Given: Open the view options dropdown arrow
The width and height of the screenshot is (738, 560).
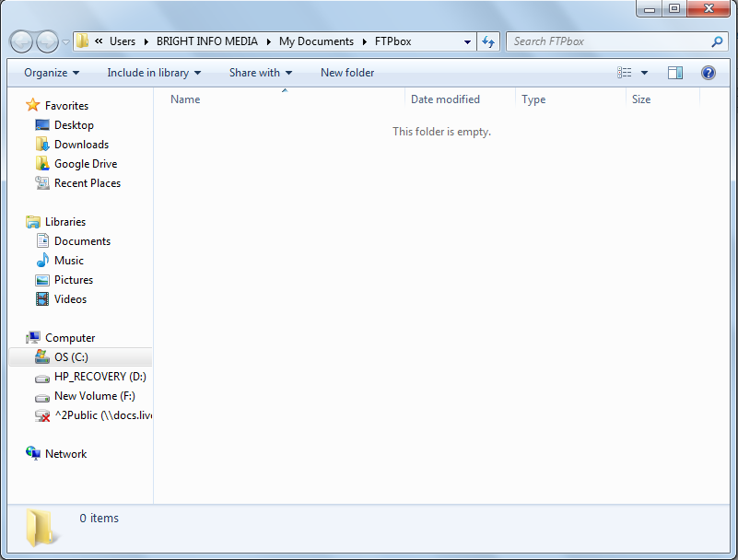Looking at the screenshot, I should click(645, 73).
